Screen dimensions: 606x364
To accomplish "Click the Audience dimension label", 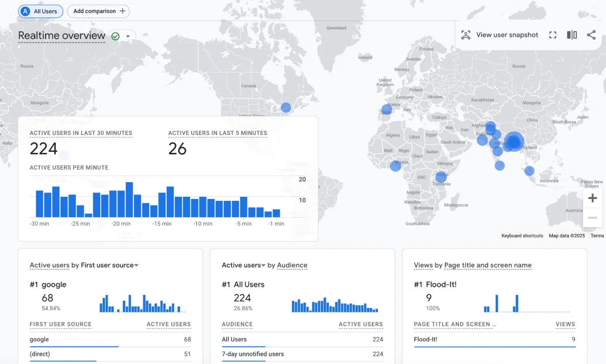I will [x=292, y=265].
